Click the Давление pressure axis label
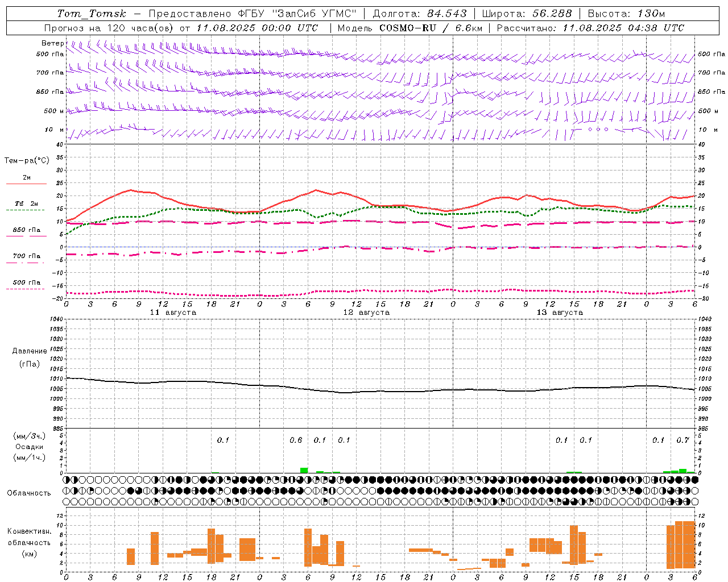The image size is (728, 582). [x=30, y=351]
